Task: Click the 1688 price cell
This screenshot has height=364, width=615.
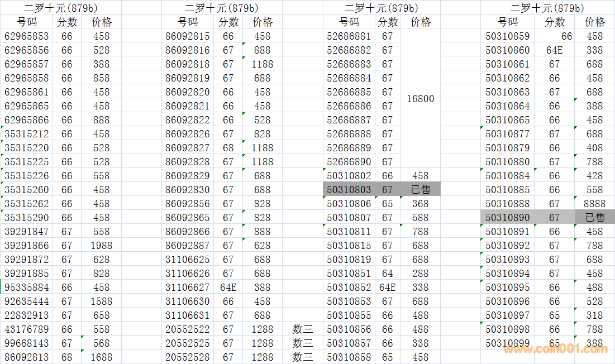Action: click(101, 357)
